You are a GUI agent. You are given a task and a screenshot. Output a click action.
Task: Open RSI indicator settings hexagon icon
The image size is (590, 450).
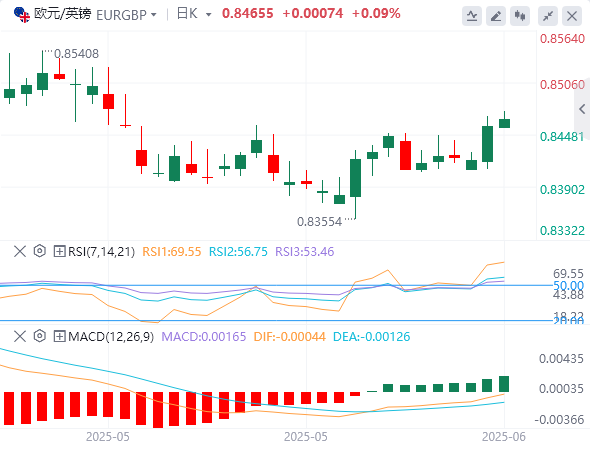tap(40, 251)
